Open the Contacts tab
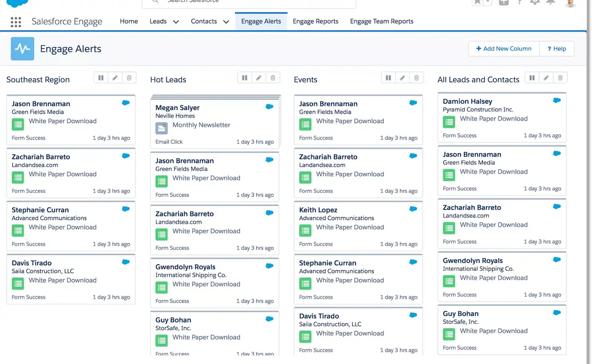Image resolution: width=592 pixels, height=364 pixels. pos(204,21)
